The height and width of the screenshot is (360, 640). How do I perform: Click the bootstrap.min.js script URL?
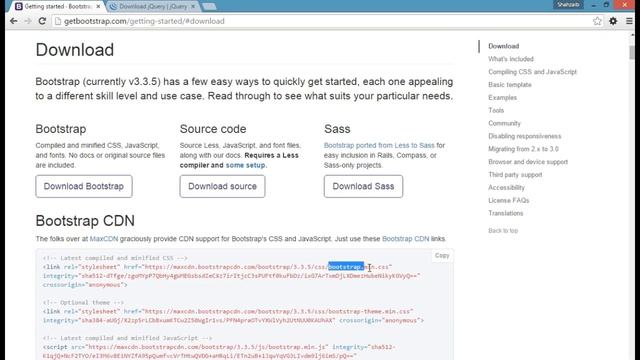click(207, 347)
